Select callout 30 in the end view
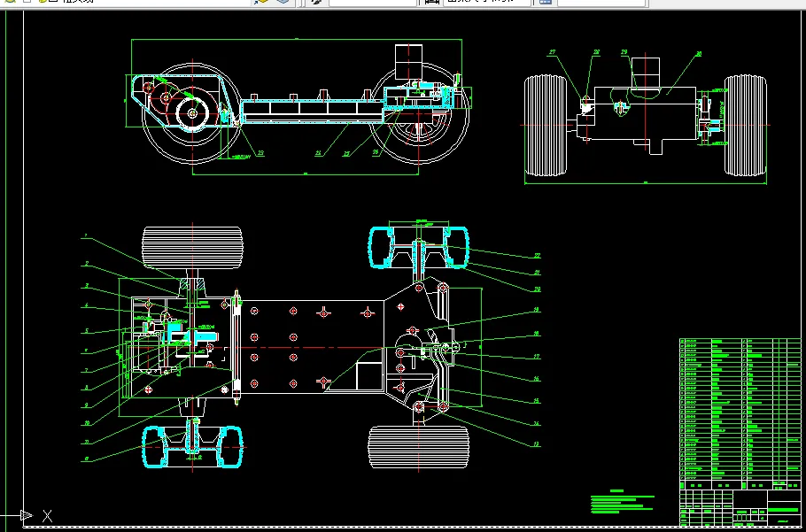 point(699,53)
